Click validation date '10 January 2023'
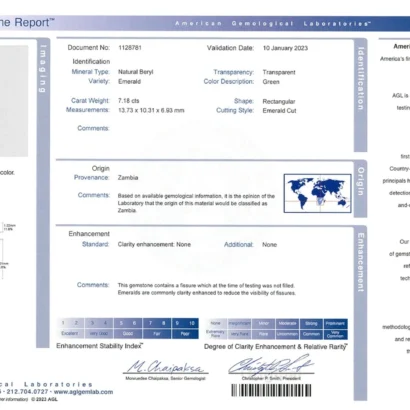410x410 pixels. pos(285,48)
